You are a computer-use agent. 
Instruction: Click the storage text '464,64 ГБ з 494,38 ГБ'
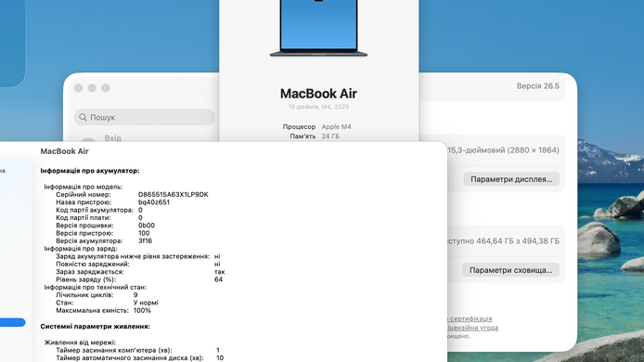click(518, 241)
